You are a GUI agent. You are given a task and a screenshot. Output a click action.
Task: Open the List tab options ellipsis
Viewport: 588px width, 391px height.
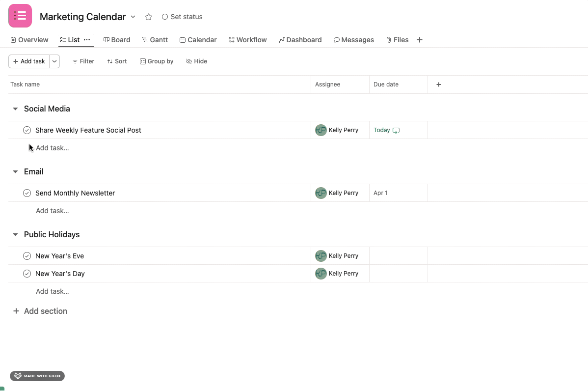(87, 40)
